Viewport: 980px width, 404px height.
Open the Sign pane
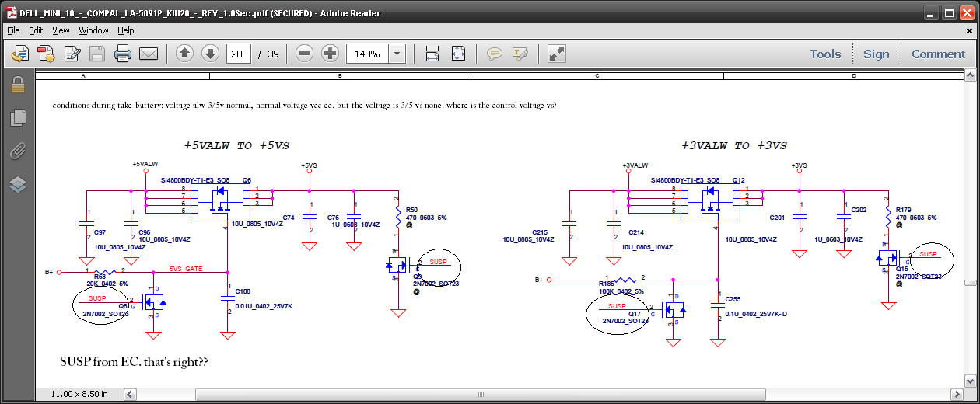pos(876,54)
